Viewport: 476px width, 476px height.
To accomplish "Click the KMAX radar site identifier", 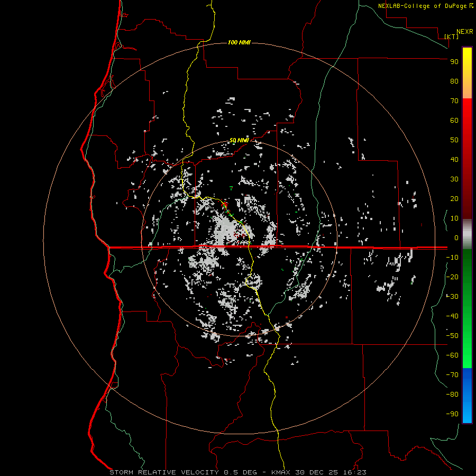I will (280, 472).
